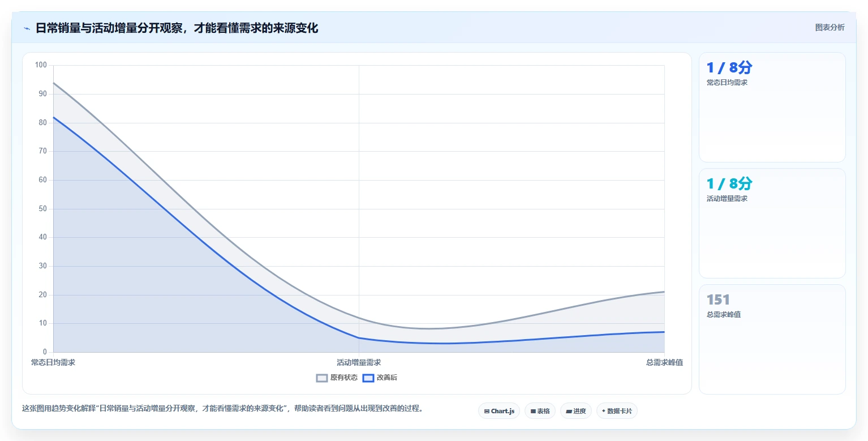Click the 总需求峰值 x-axis label
868x441 pixels.
[x=664, y=362]
